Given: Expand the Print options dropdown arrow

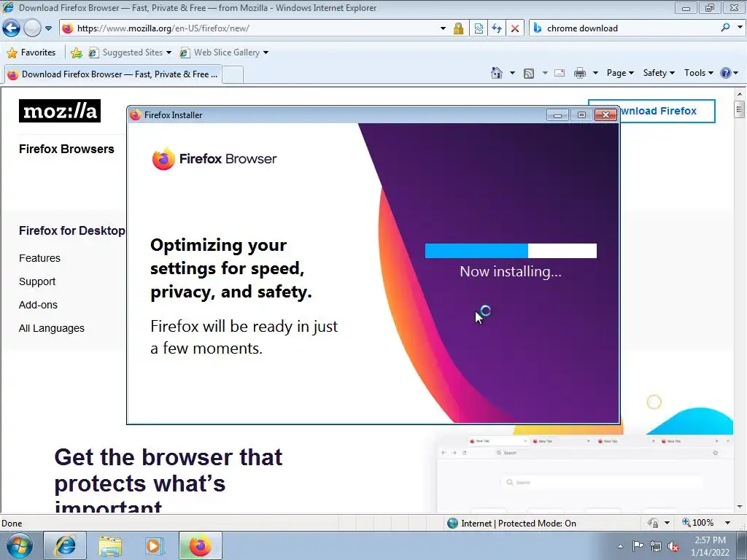Looking at the screenshot, I should point(595,74).
